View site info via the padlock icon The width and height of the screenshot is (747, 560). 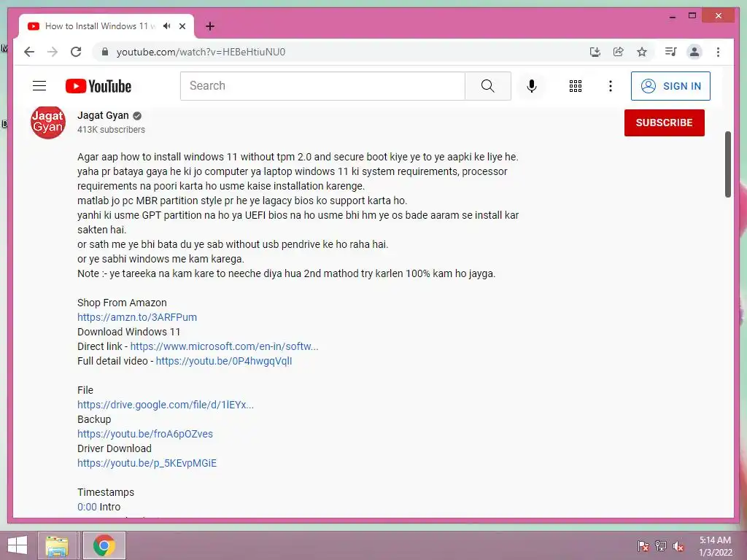105,52
